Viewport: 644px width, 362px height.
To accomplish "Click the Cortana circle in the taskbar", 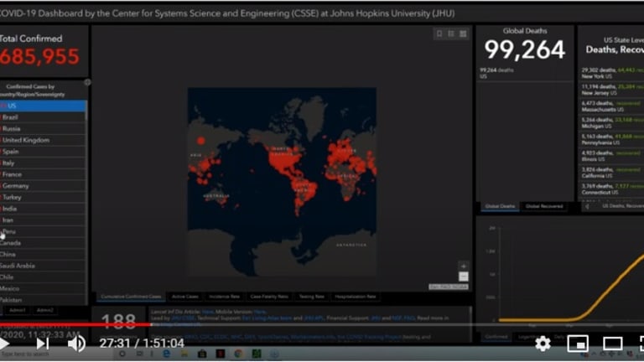I will coord(122,354).
